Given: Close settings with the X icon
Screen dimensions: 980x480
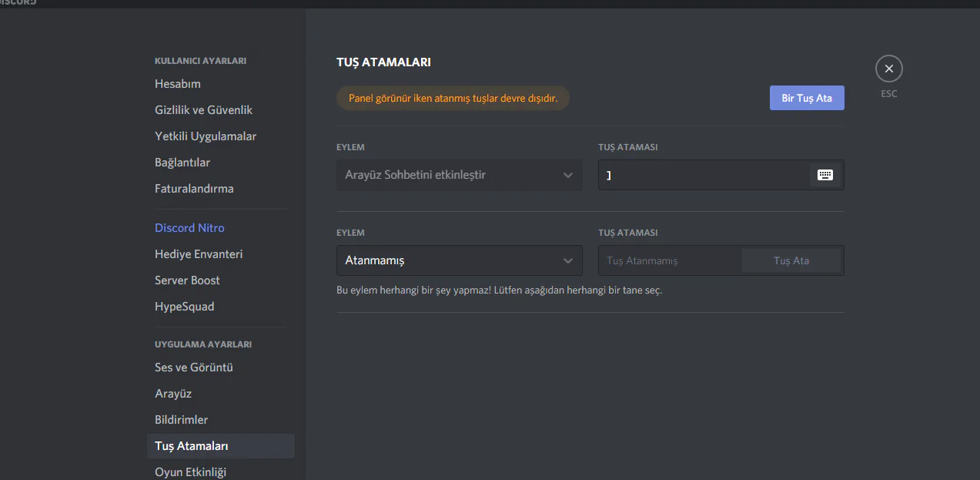Looking at the screenshot, I should (888, 69).
